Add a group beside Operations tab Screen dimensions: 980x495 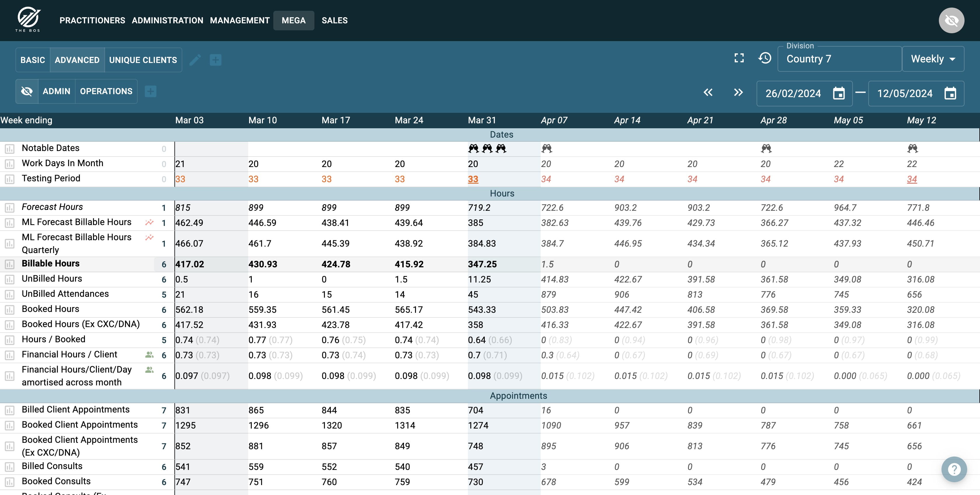151,91
